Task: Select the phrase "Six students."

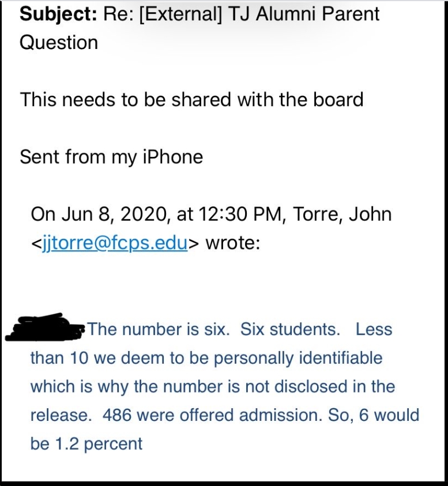Action: point(290,329)
